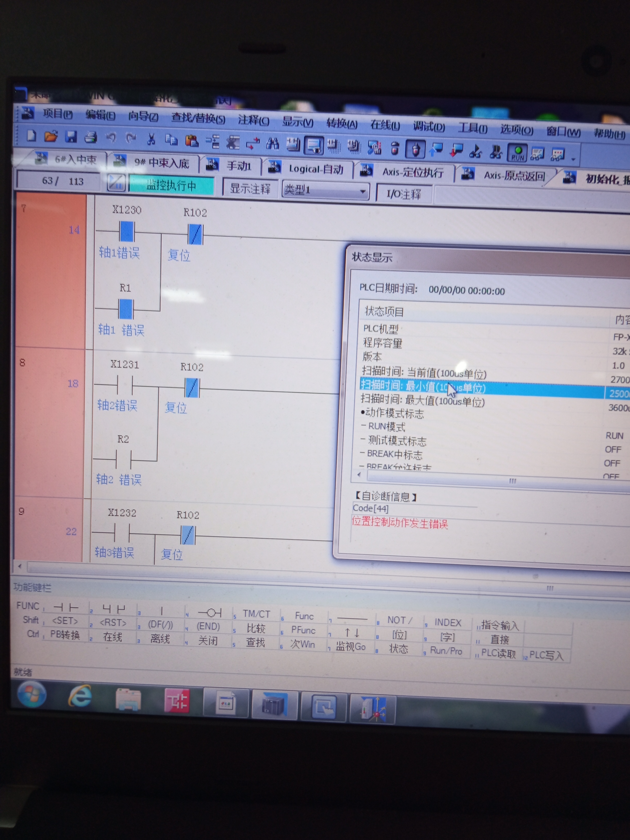
Task: Toggle the monitor pause button beside 监控执行中
Action: click(116, 183)
